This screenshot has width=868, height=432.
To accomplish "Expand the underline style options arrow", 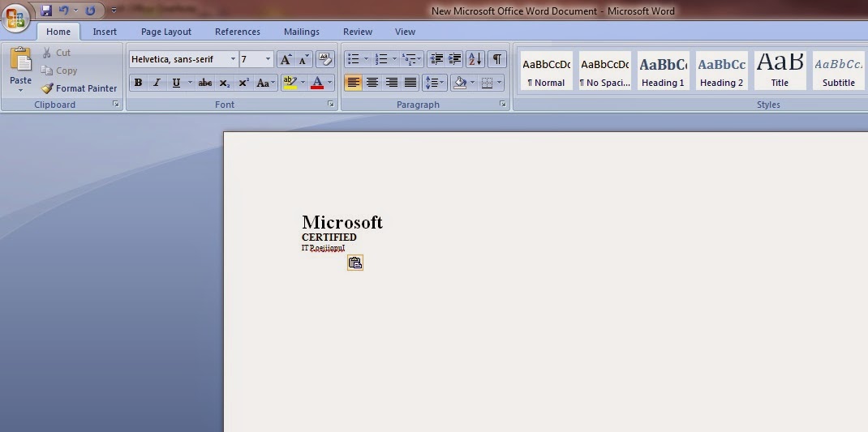I will pos(190,83).
